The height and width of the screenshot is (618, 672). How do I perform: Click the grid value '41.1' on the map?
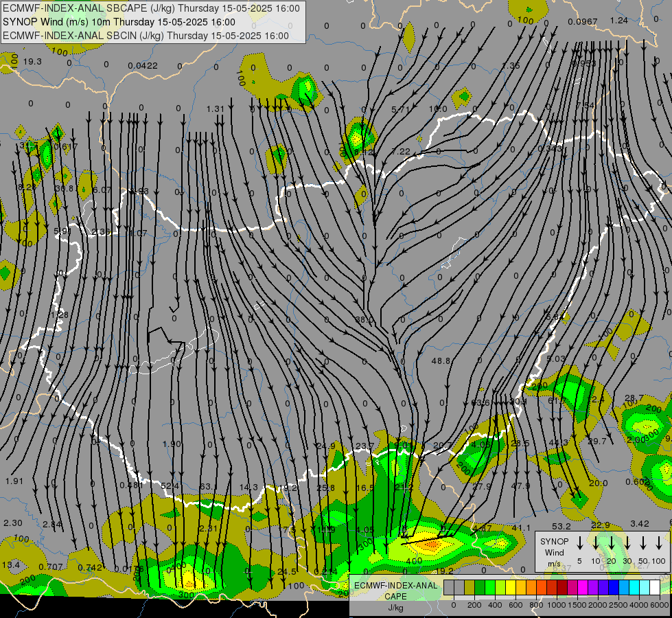click(521, 527)
